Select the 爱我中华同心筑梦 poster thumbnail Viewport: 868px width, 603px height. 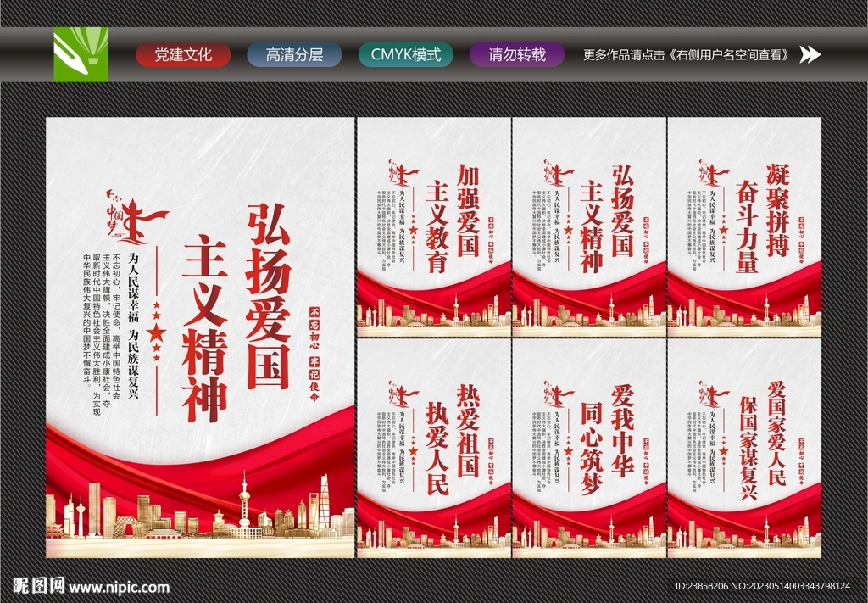tap(589, 449)
